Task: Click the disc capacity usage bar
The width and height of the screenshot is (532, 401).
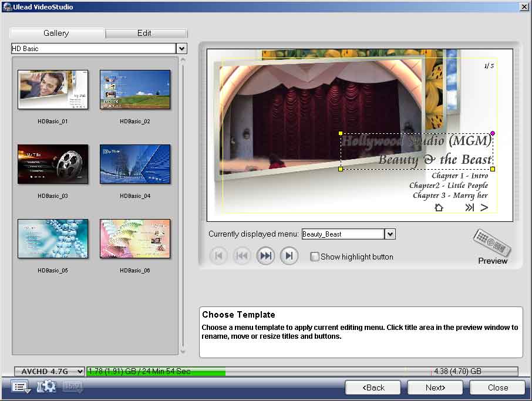Action: [302, 372]
